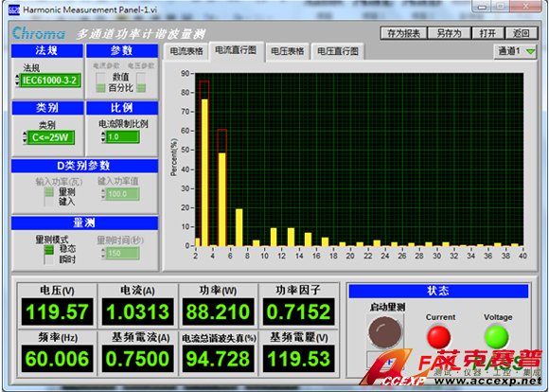The image size is (549, 392).
Task: Click the 电流限制比例 stepper arrows
Action: 103,137
